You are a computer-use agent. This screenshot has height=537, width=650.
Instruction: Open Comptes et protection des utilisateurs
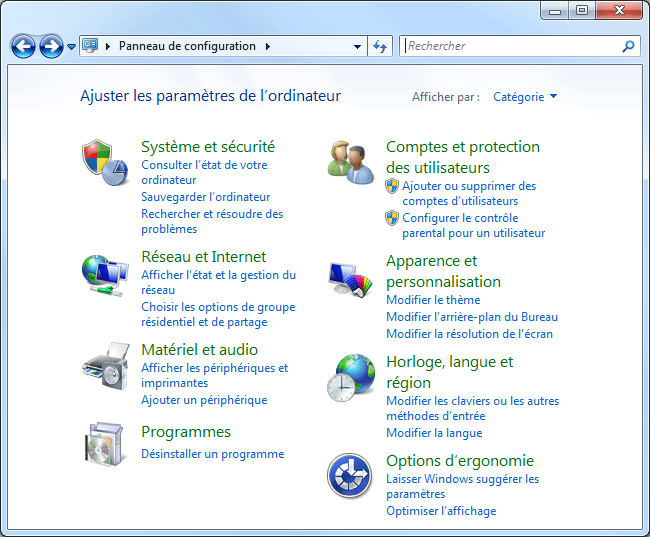click(x=463, y=157)
